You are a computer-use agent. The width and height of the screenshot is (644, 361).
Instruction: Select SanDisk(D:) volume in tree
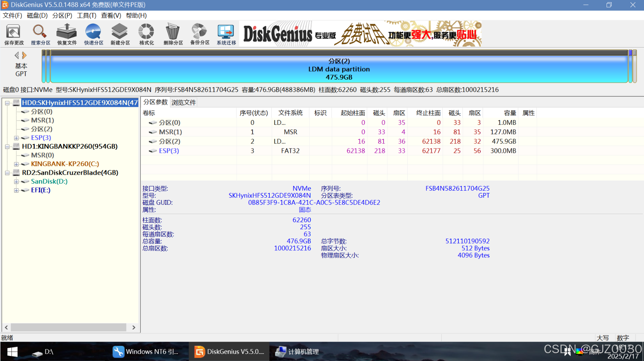49,181
